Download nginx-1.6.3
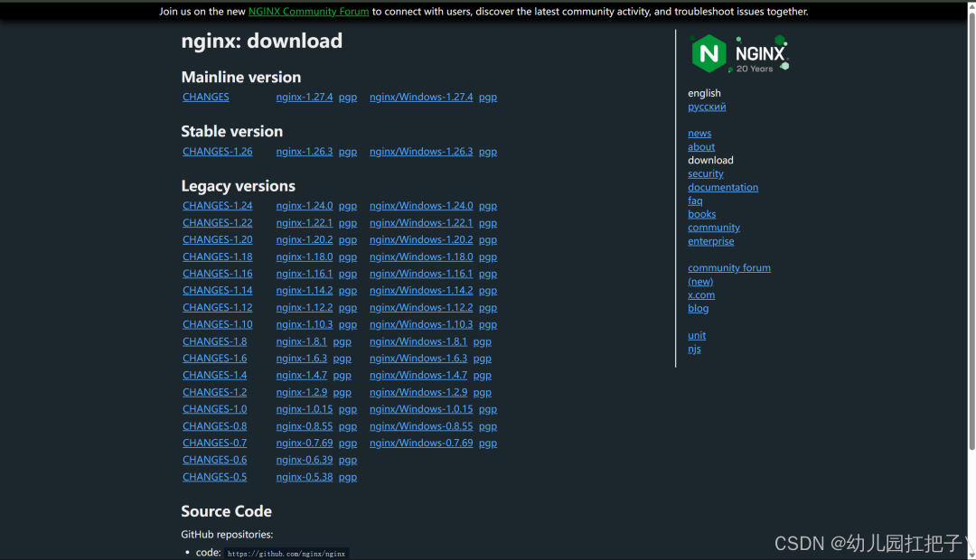The width and height of the screenshot is (976, 560). click(x=301, y=359)
